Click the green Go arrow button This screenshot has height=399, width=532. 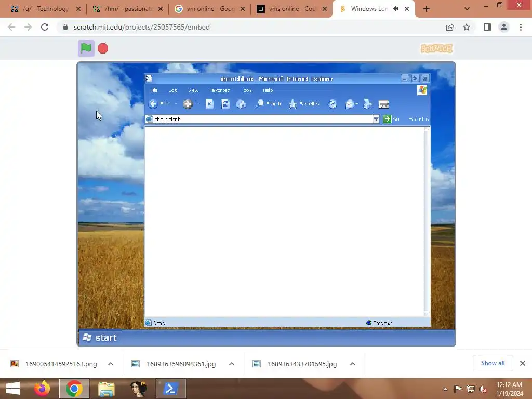(387, 119)
